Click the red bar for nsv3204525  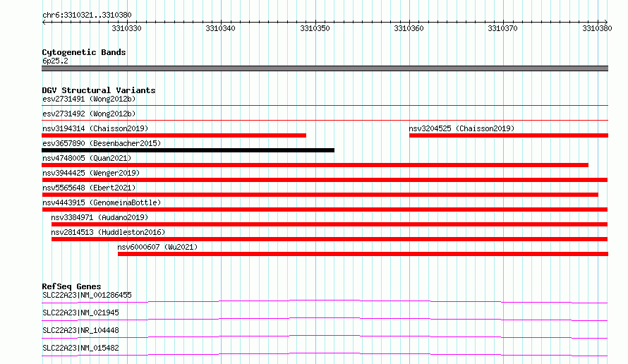tap(509, 135)
